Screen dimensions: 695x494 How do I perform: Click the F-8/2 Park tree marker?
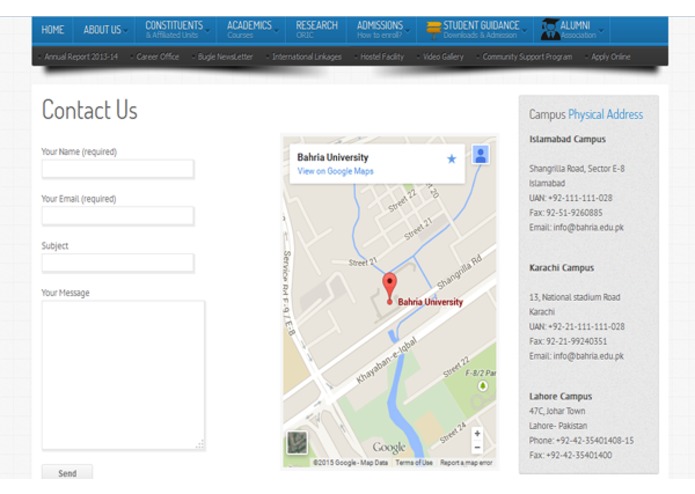point(483,386)
